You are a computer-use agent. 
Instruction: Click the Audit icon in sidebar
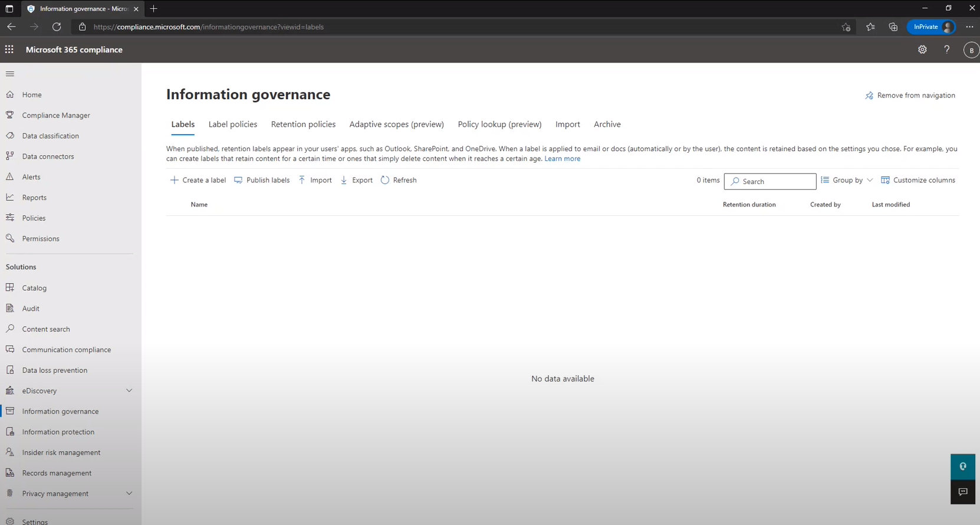(x=10, y=309)
